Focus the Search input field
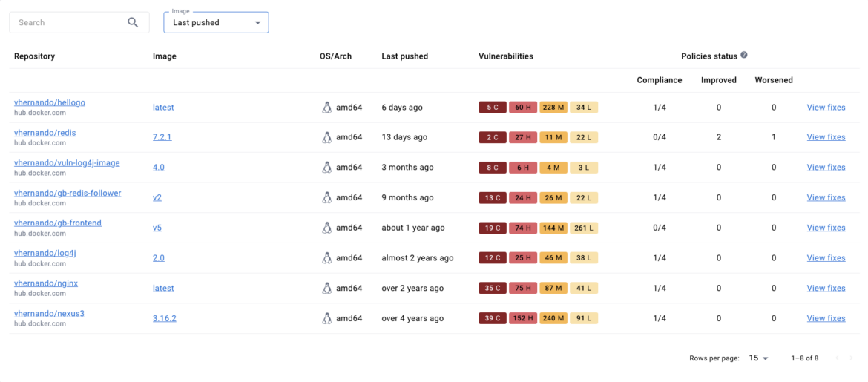This screenshot has height=382, width=868. (x=67, y=22)
